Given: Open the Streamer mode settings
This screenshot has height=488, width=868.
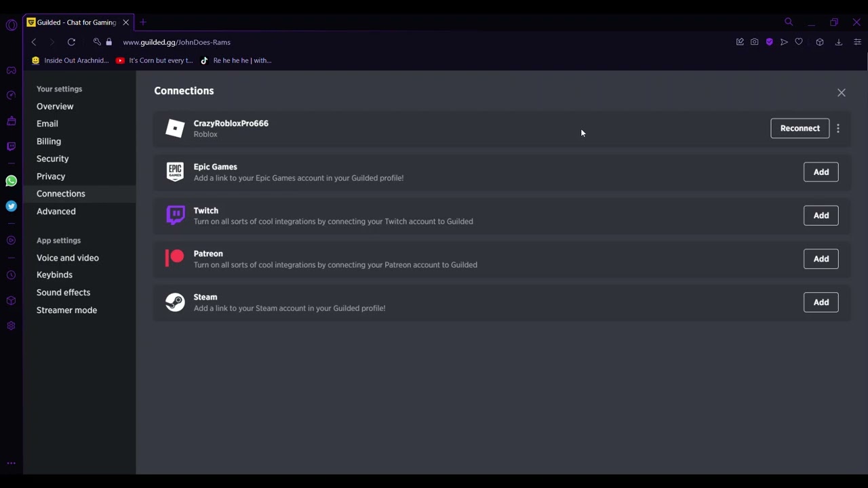Looking at the screenshot, I should pyautogui.click(x=66, y=310).
